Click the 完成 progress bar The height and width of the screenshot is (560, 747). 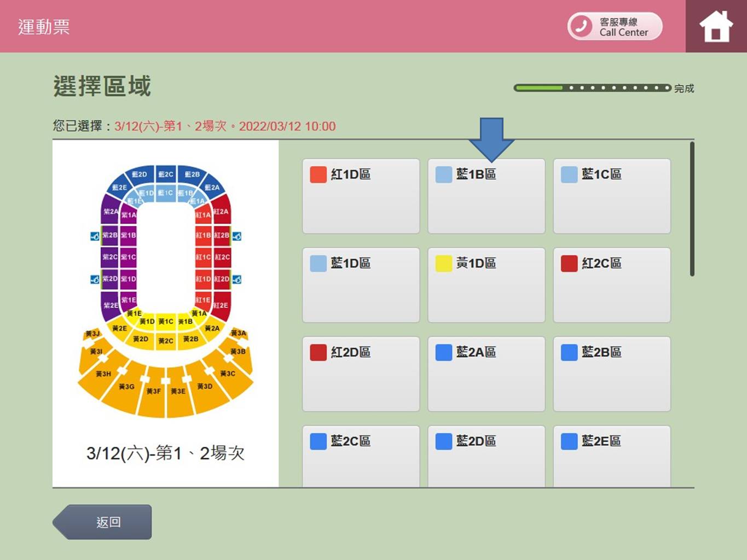click(592, 87)
